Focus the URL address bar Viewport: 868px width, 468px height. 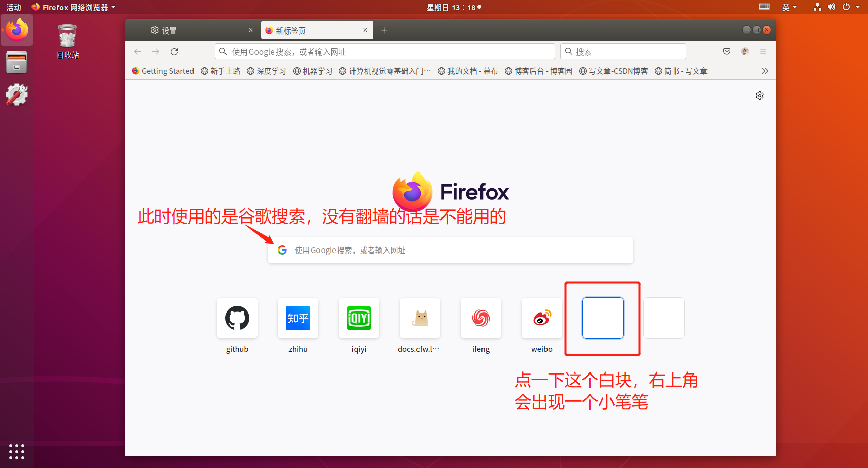(x=384, y=52)
